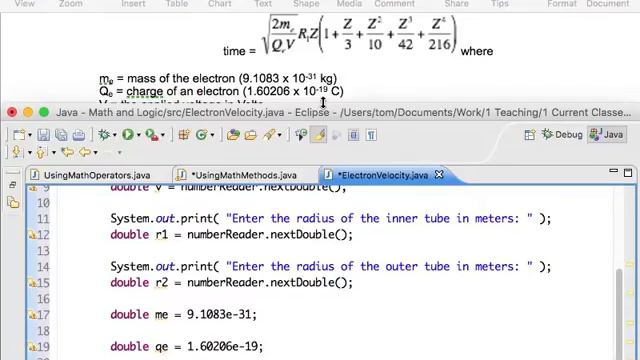Close the ElectronVelocity.java tab
640x360 pixels.
tap(439, 175)
